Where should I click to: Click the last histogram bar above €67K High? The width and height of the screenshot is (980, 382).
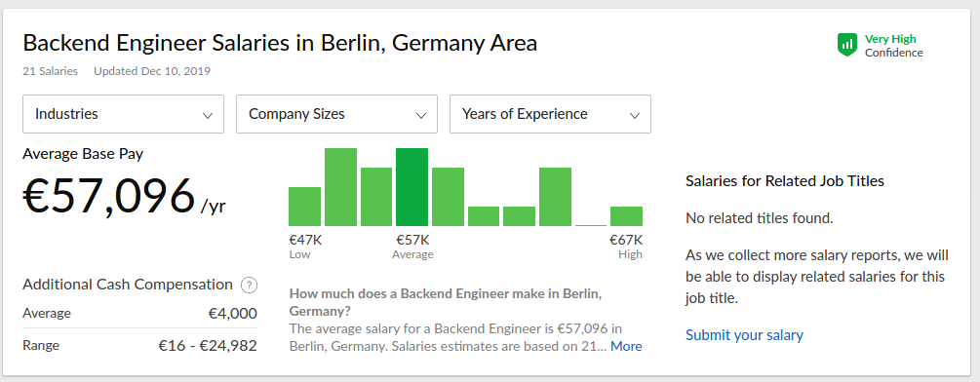(x=626, y=216)
